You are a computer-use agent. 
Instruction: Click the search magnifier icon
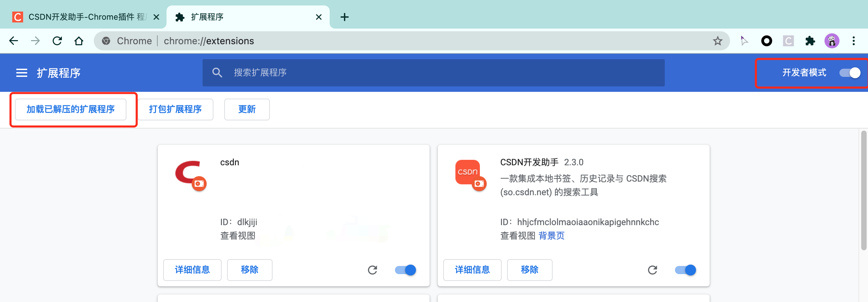pyautogui.click(x=217, y=72)
